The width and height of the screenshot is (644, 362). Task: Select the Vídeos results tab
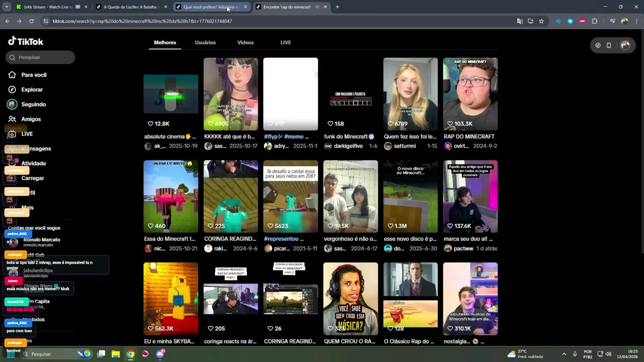pos(246,43)
